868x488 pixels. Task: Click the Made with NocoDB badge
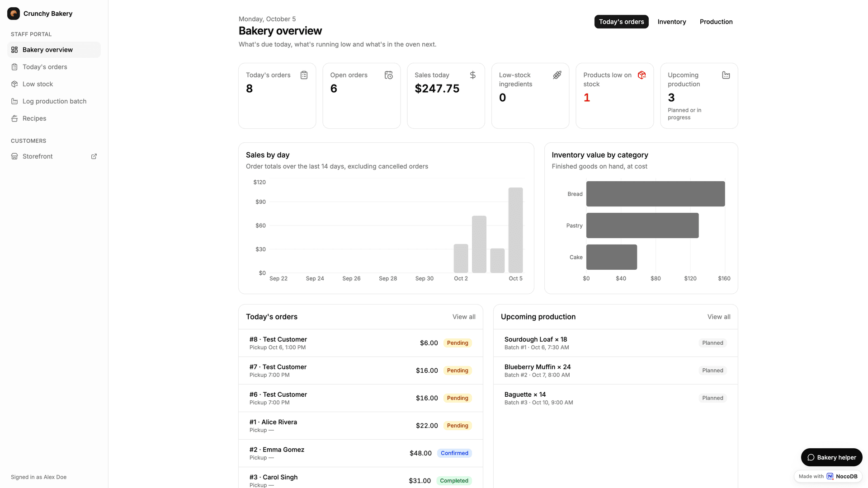click(x=828, y=476)
